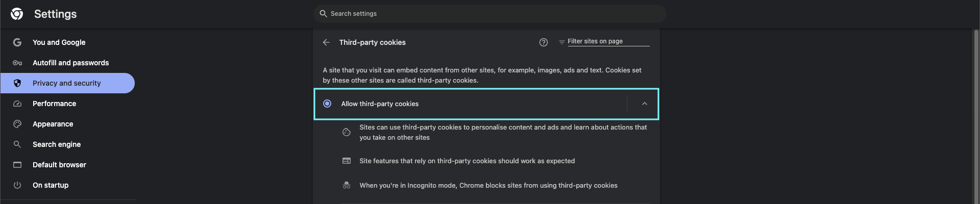Click the Filter sites on page field
The height and width of the screenshot is (204, 980).
click(x=607, y=41)
